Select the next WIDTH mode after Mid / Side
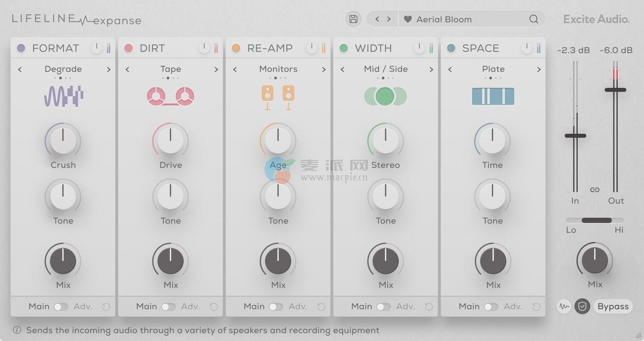644x341 pixels. (x=431, y=69)
